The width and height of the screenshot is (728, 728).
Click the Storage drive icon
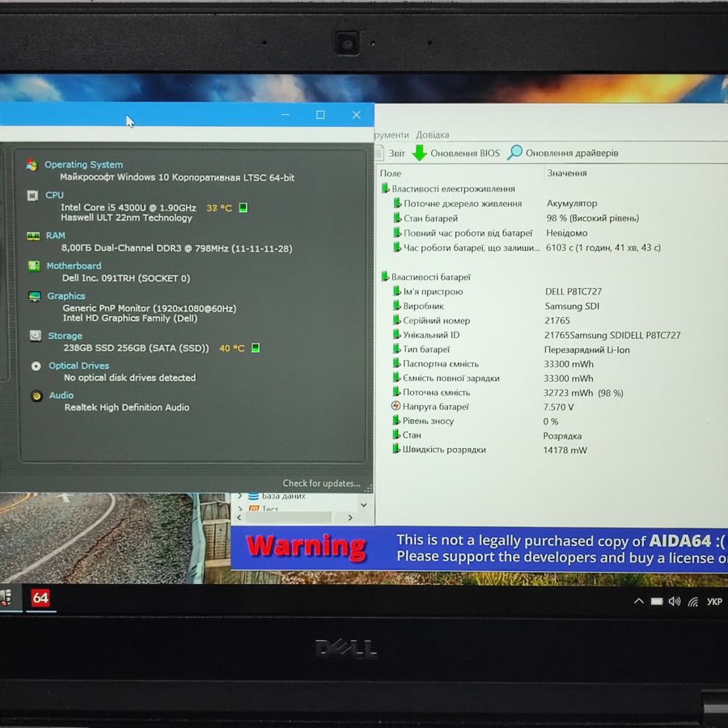pyautogui.click(x=36, y=336)
